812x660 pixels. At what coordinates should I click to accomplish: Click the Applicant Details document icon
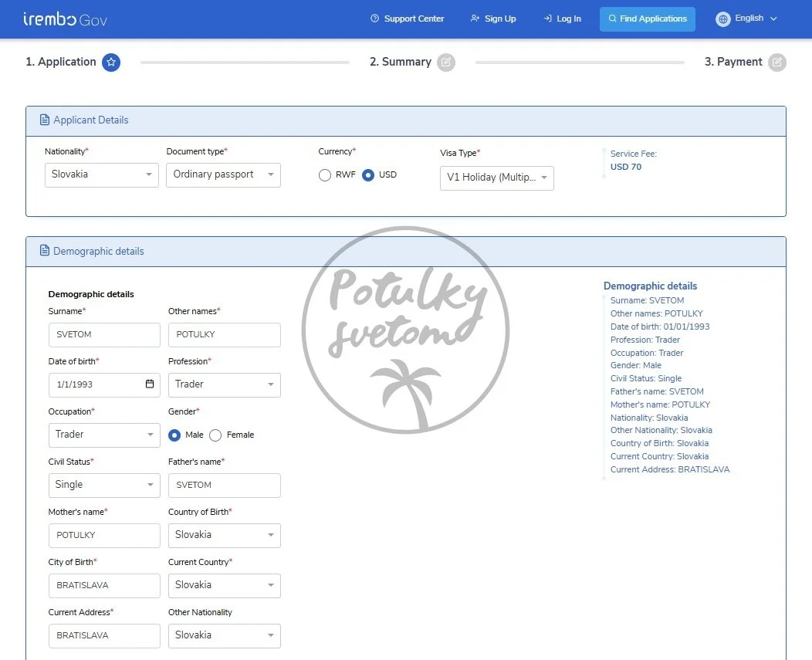pos(45,120)
